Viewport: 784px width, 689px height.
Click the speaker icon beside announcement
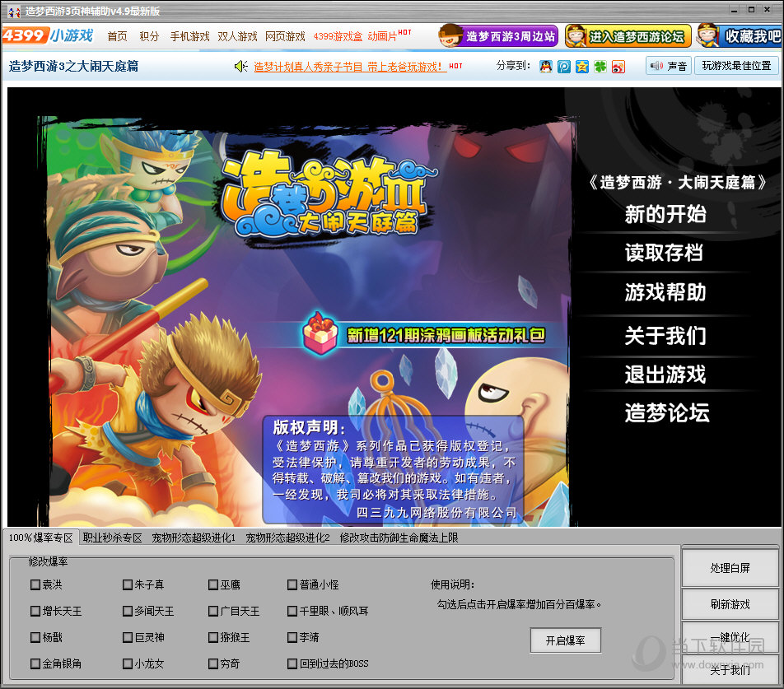click(x=241, y=67)
